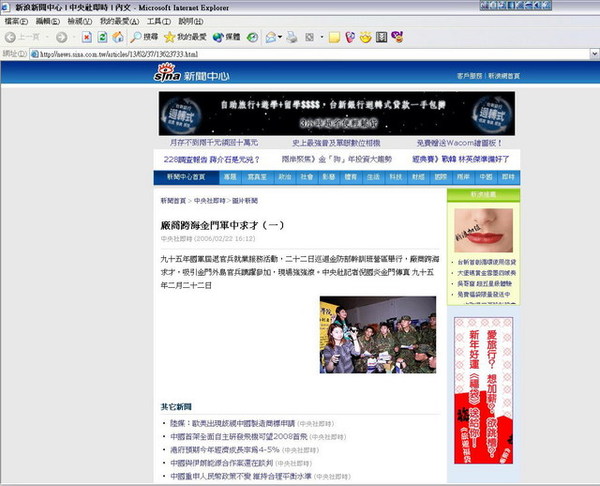Click the Refresh page icon
The width and height of the screenshot is (600, 486).
click(102, 37)
